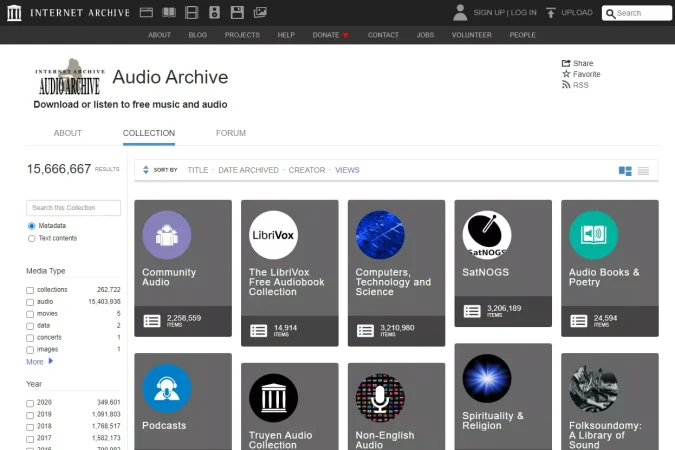Open the Folksoundomy collection thumbnail
Screen dimensions: 675x450
coord(594,388)
